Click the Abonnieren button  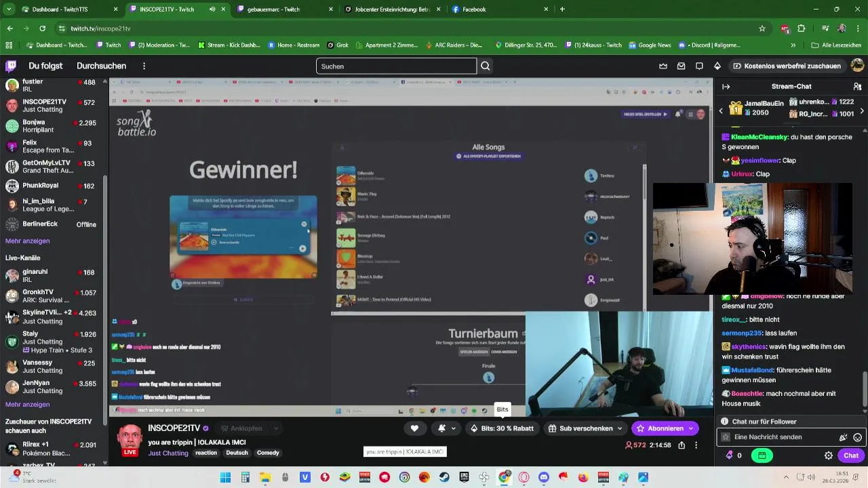click(x=660, y=428)
